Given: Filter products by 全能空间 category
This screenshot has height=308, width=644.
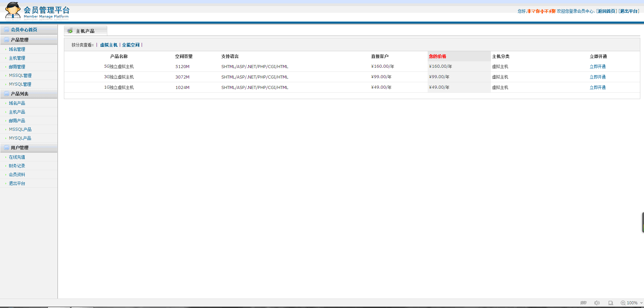Looking at the screenshot, I should [131, 45].
